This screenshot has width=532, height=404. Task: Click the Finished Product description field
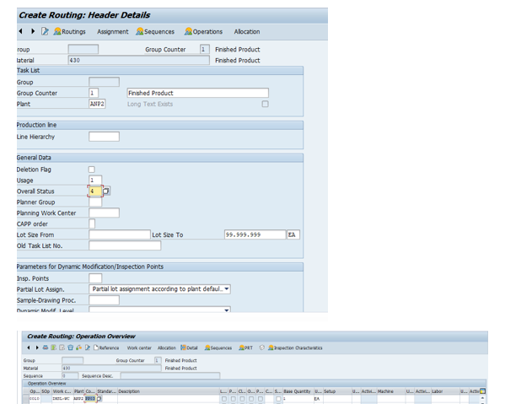point(198,93)
